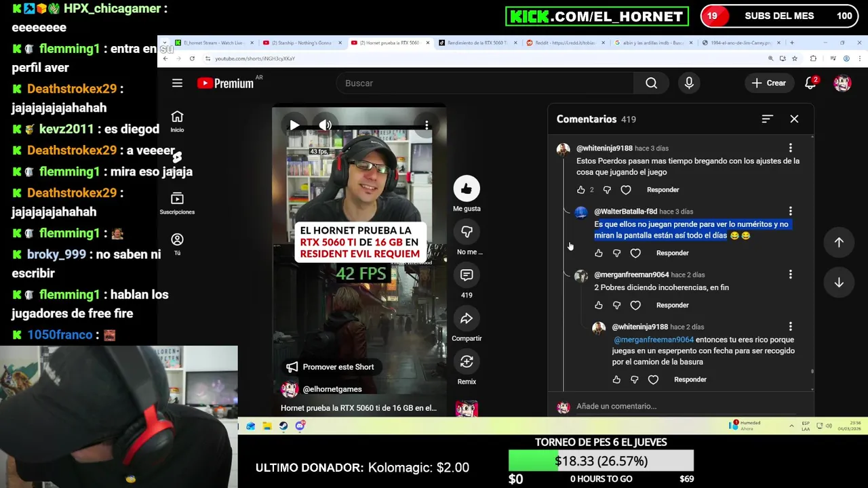Viewport: 868px width, 488px height.
Task: Mute the Short's volume
Action: click(x=325, y=125)
